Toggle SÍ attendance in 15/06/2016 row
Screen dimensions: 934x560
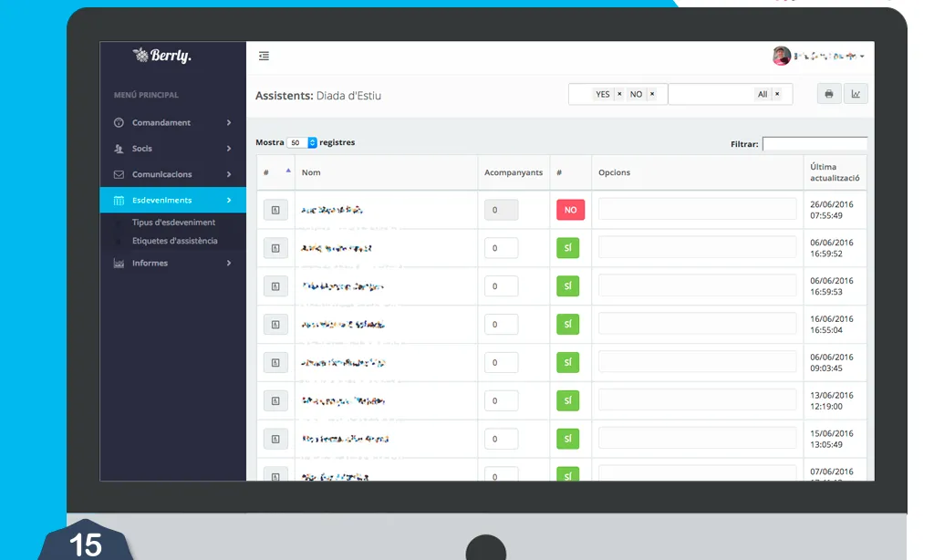point(567,439)
